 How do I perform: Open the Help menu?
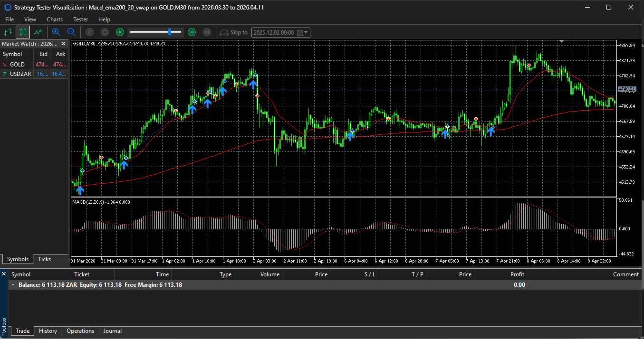tap(104, 19)
